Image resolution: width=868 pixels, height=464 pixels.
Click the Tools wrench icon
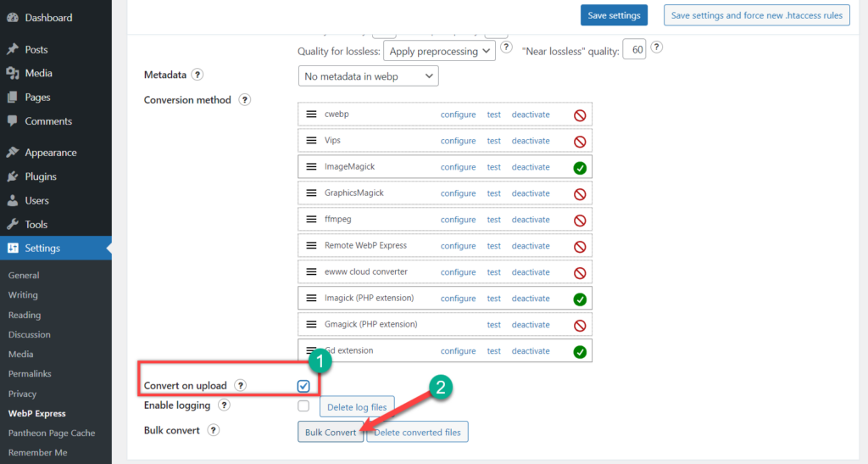coord(12,224)
